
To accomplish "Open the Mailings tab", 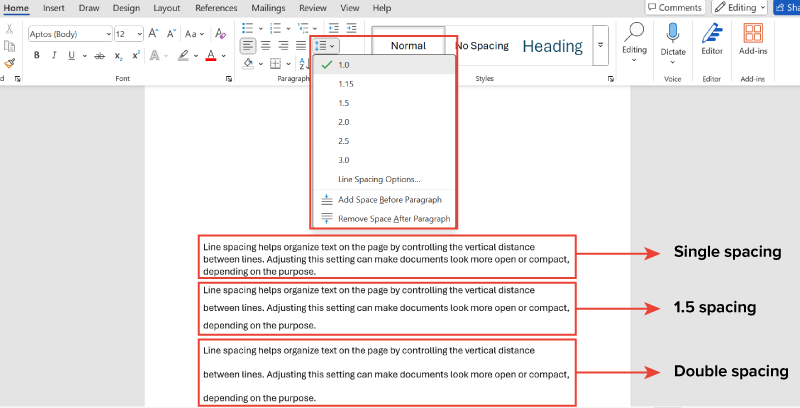I will (268, 8).
